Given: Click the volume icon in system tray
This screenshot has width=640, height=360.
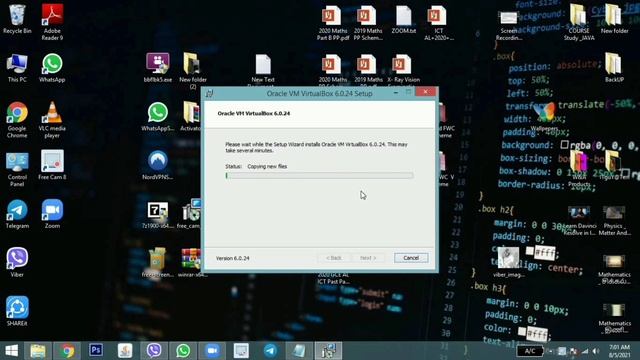Looking at the screenshot, I should (x=596, y=351).
